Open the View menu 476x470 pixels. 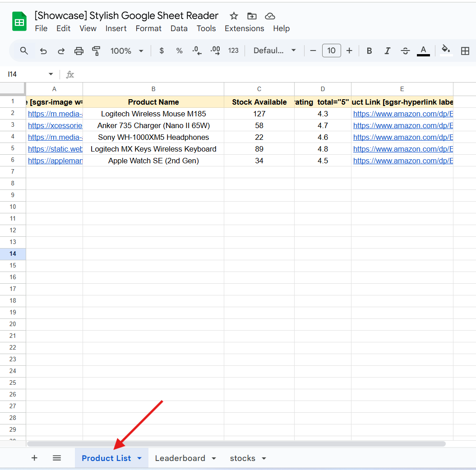click(88, 28)
